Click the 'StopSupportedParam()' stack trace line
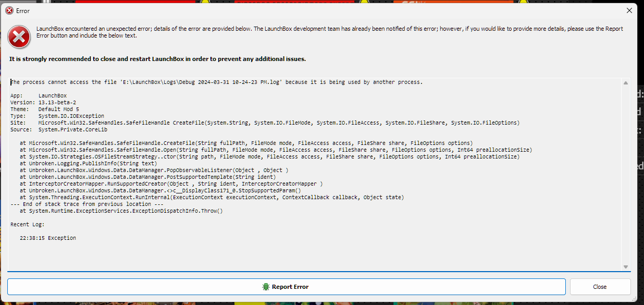Screen dimensions: 644x305 point(160,191)
